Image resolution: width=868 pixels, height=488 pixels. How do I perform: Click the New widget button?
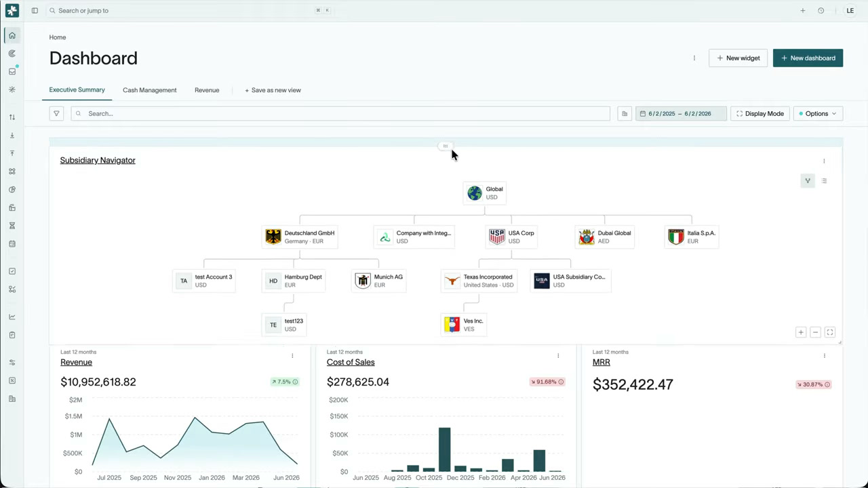[x=738, y=58]
